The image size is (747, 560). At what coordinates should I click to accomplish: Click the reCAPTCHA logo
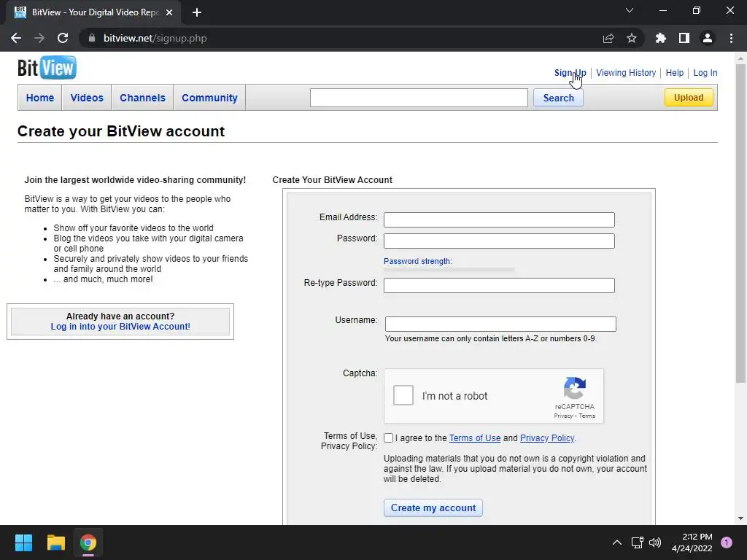[x=575, y=388]
